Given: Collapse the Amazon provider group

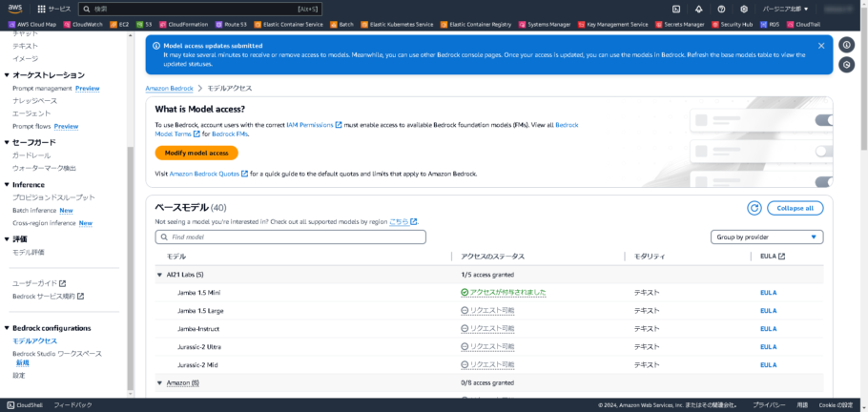Looking at the screenshot, I should (159, 382).
